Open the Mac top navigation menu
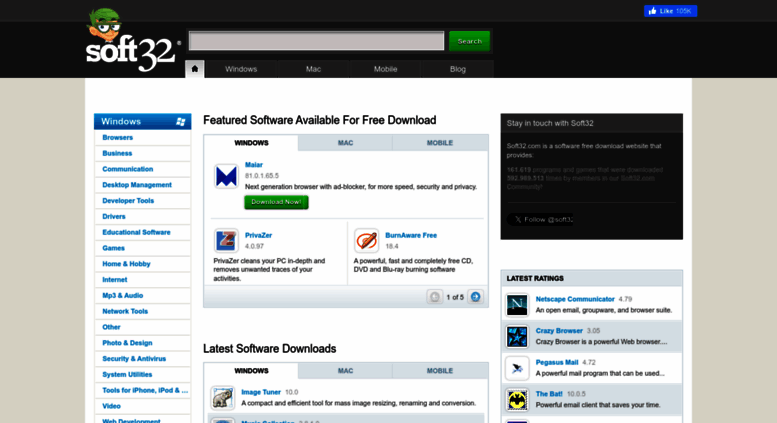Screen dimensions: 777x423 (x=313, y=69)
